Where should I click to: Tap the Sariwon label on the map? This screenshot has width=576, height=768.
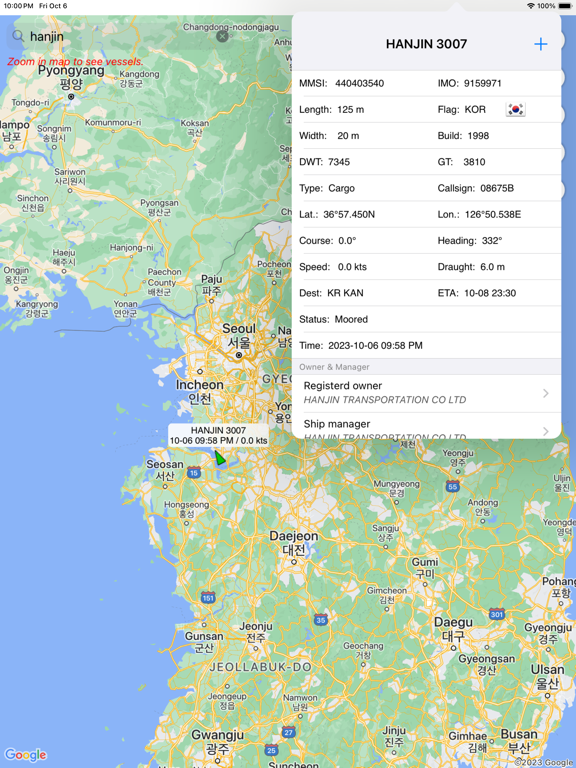pyautogui.click(x=70, y=176)
